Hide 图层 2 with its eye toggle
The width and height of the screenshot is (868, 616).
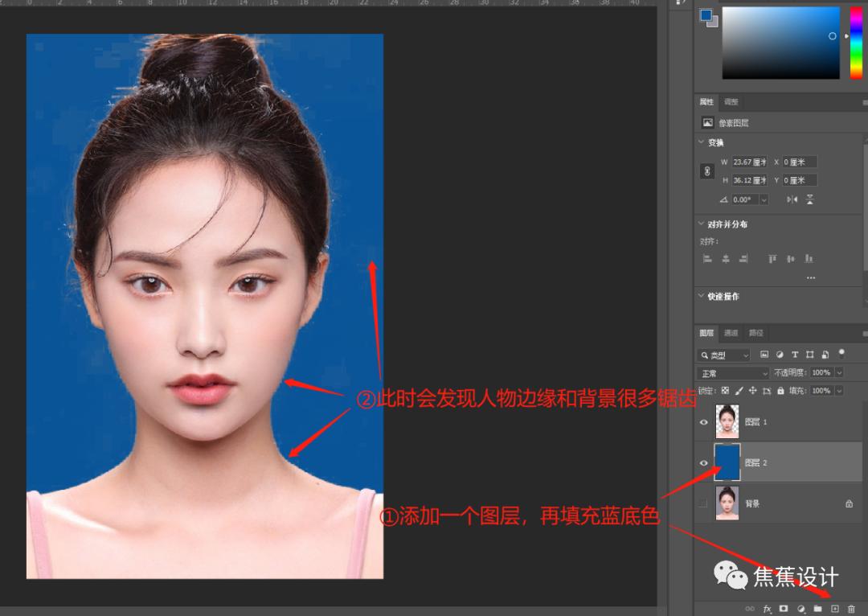[703, 462]
